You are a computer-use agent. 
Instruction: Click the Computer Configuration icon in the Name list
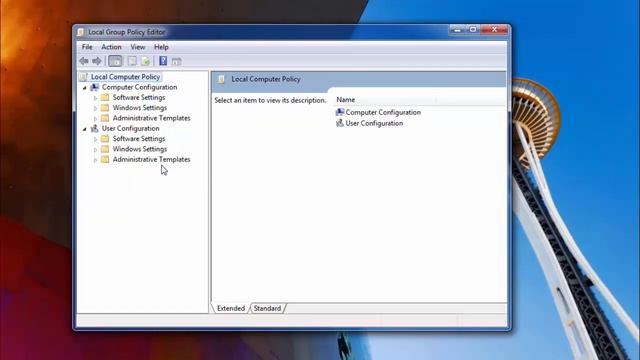[x=340, y=112]
